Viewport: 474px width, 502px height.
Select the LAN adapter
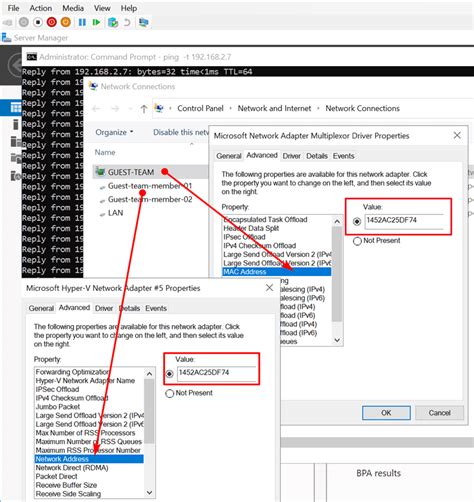click(x=115, y=213)
